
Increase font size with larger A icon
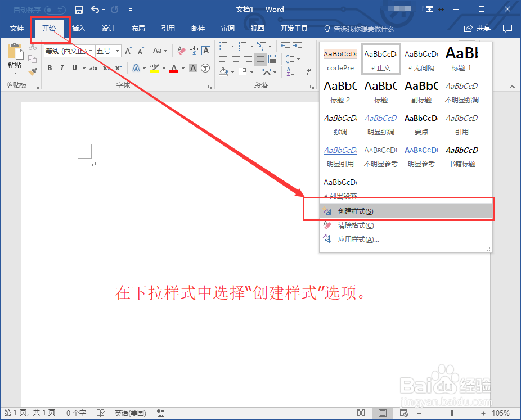coord(128,51)
